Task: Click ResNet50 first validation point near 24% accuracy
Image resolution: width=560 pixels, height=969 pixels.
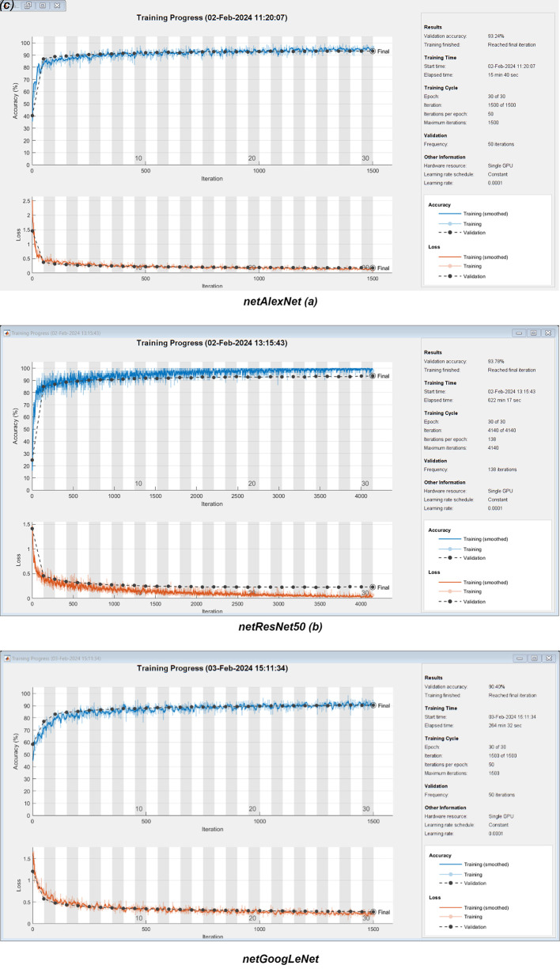Action: (32, 460)
